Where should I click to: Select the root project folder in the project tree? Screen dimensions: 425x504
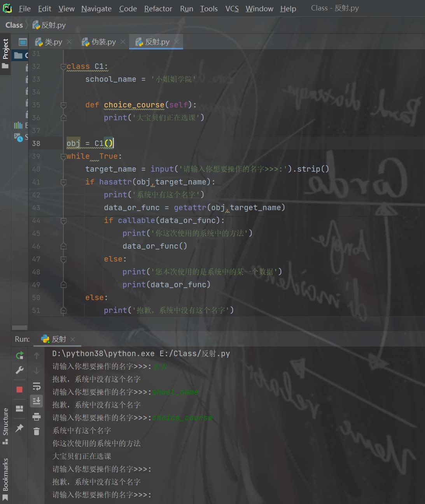coord(20,55)
